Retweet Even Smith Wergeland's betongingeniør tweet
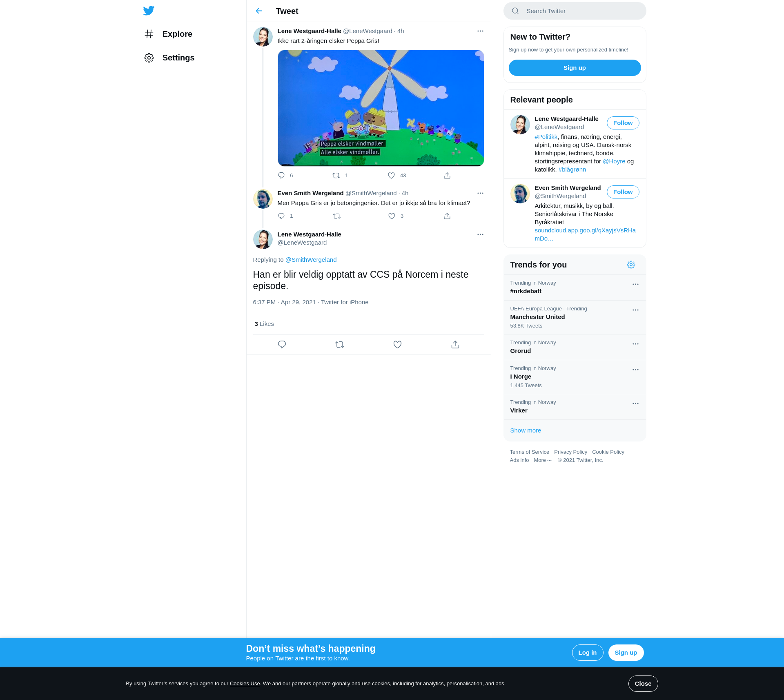This screenshot has height=700, width=784. coord(336,216)
